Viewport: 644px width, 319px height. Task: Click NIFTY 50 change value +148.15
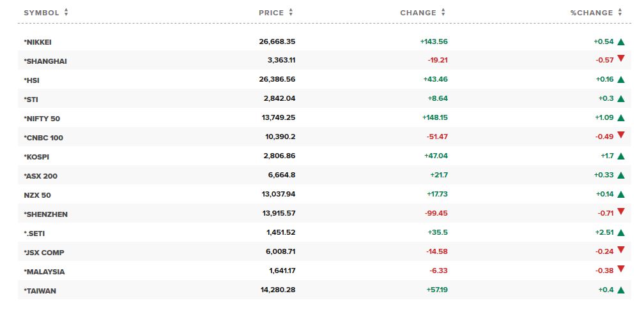coord(435,117)
